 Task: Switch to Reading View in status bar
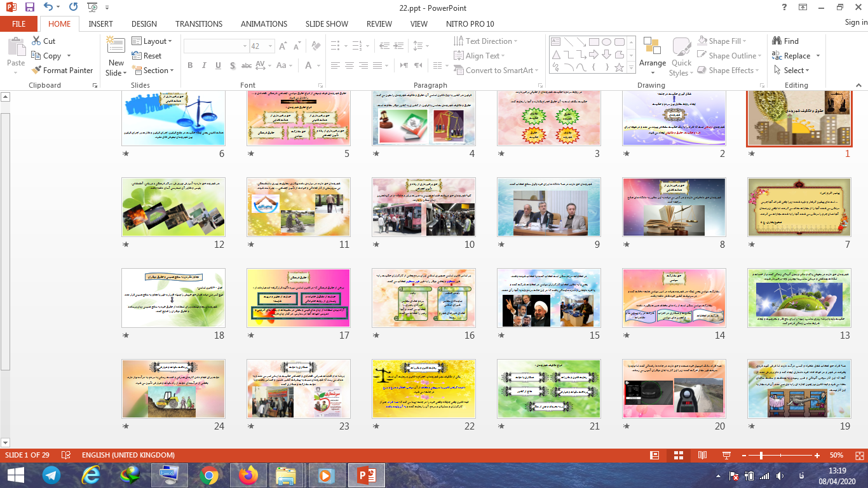coord(702,456)
